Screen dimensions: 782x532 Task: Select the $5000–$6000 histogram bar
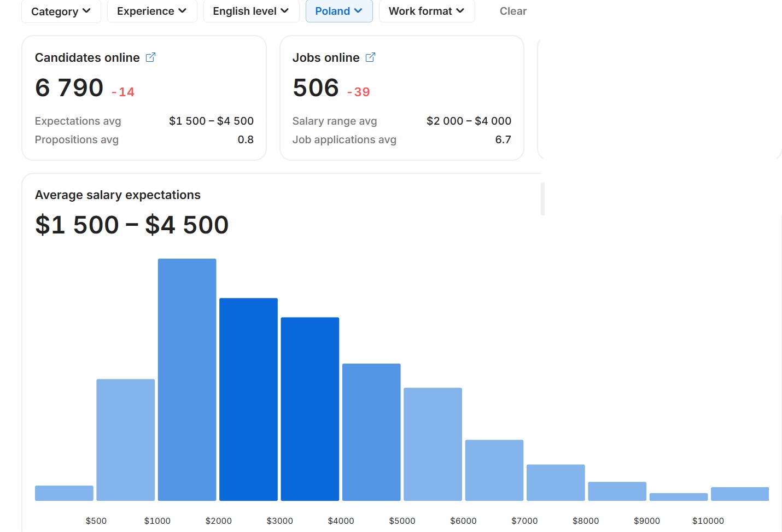point(433,444)
